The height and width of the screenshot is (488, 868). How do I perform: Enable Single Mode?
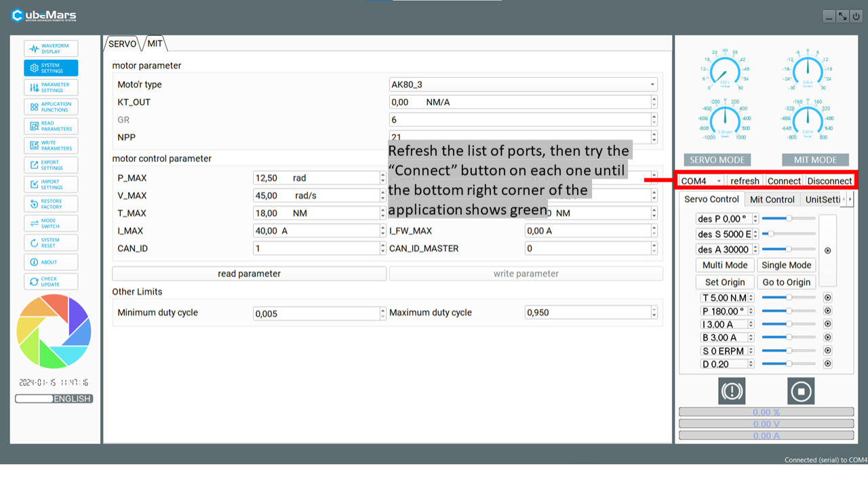pyautogui.click(x=786, y=265)
